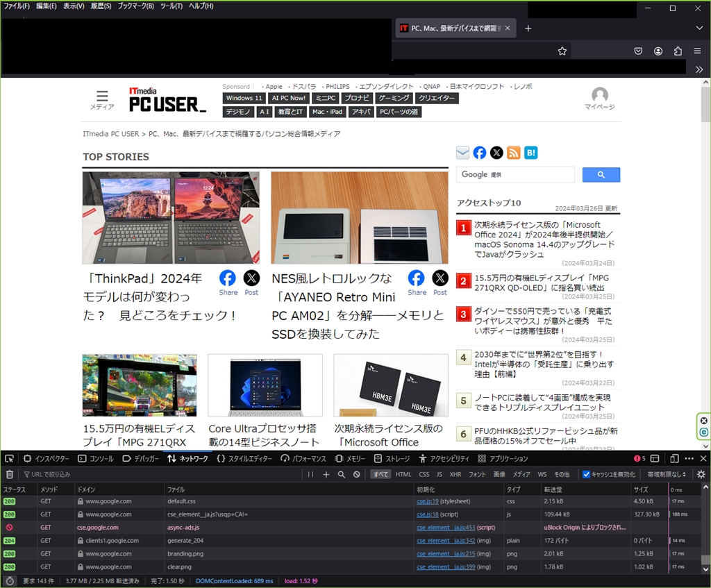Open network search magnifier icon
The height and width of the screenshot is (588, 711).
pyautogui.click(x=341, y=474)
